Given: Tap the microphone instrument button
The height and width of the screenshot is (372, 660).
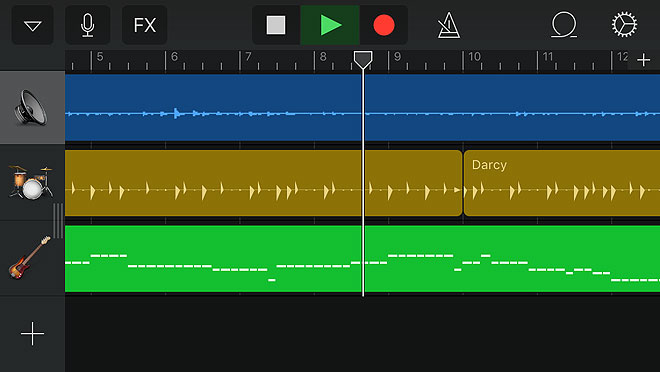Looking at the screenshot, I should [x=88, y=25].
